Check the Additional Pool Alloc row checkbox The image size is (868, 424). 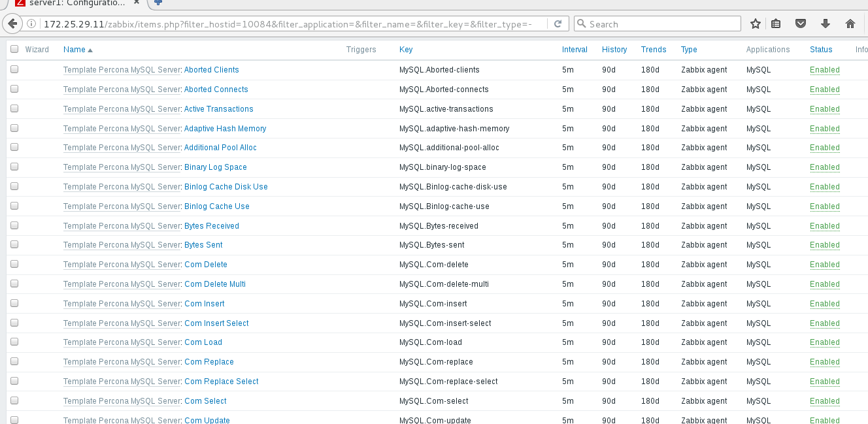[x=14, y=147]
